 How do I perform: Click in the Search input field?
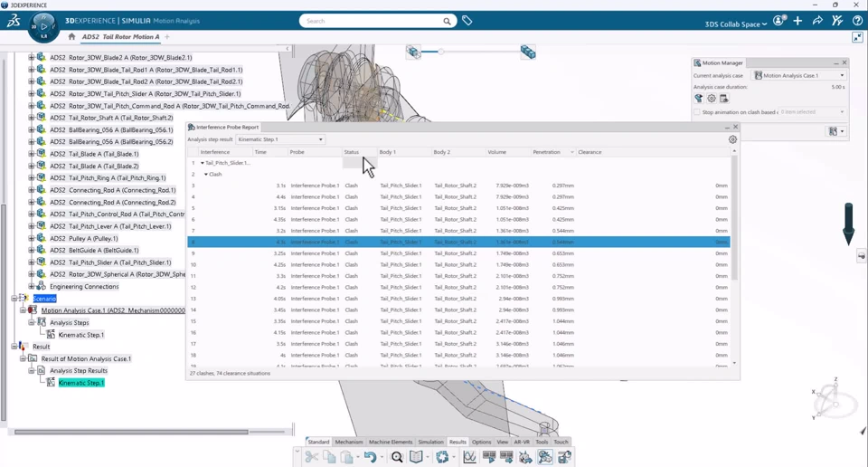tap(373, 21)
